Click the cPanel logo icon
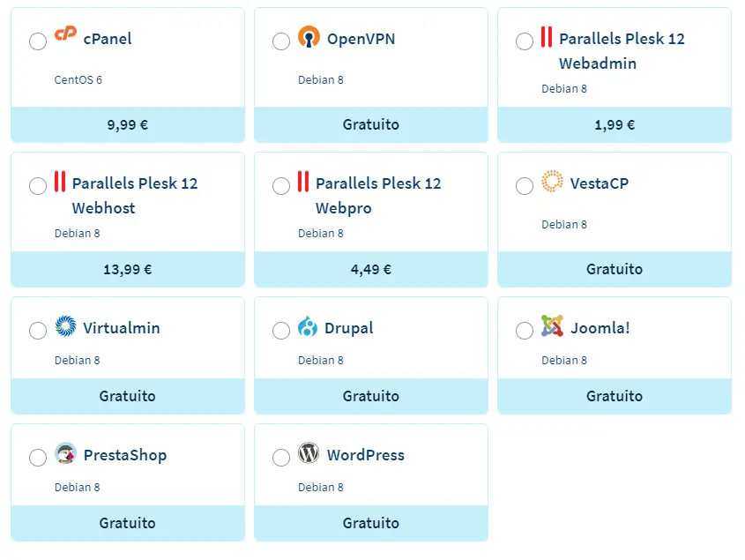Image resolution: width=745 pixels, height=560 pixels. [65, 34]
